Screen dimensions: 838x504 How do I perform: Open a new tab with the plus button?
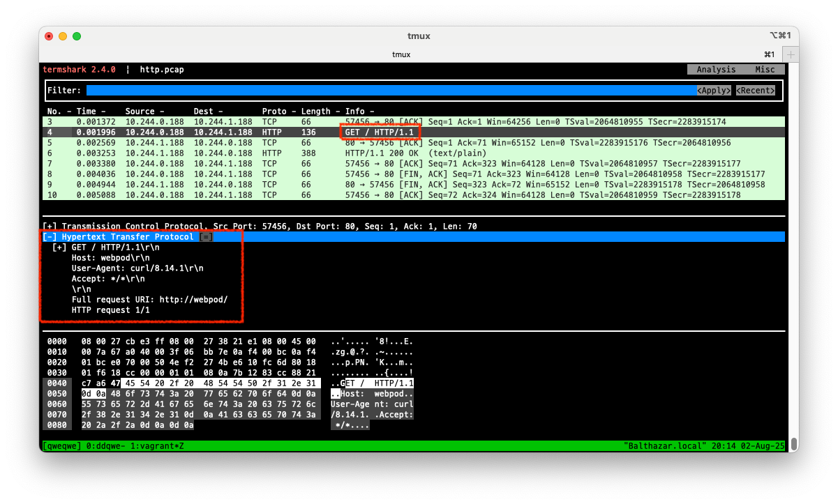(x=791, y=54)
